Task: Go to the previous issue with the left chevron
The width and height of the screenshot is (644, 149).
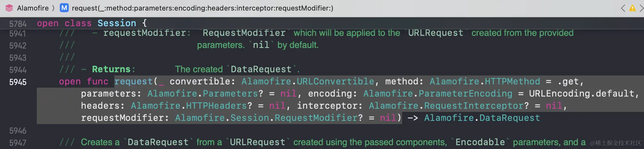Action: pos(623,8)
